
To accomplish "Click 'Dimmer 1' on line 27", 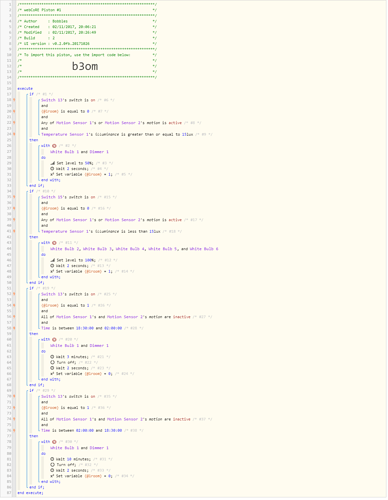I will coord(99,152).
